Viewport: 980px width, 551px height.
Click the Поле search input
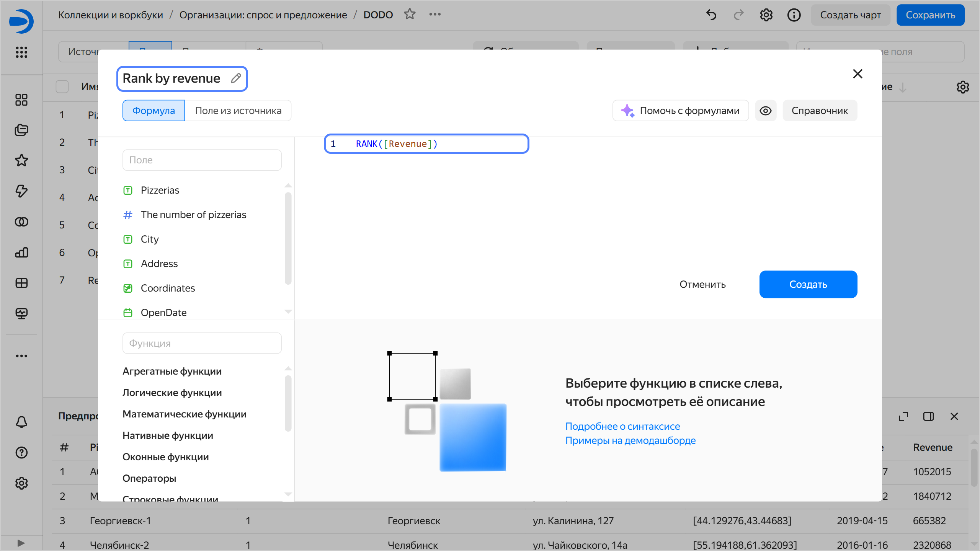tap(202, 160)
